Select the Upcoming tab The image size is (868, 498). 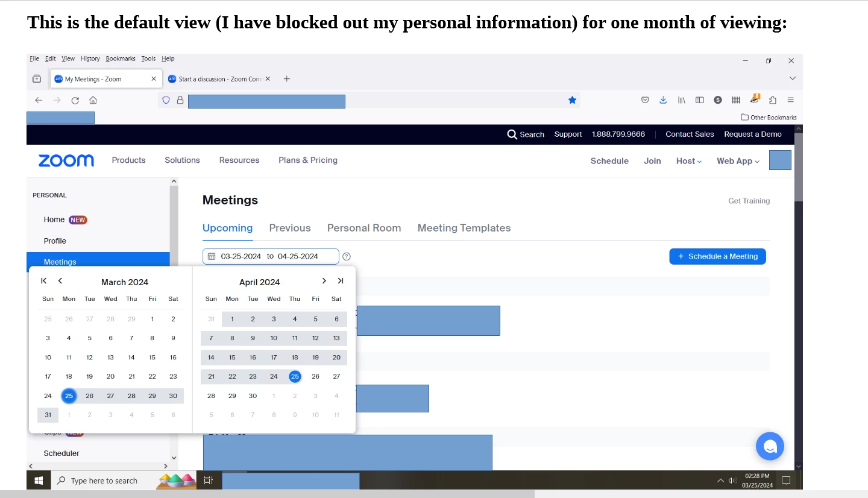coord(227,228)
